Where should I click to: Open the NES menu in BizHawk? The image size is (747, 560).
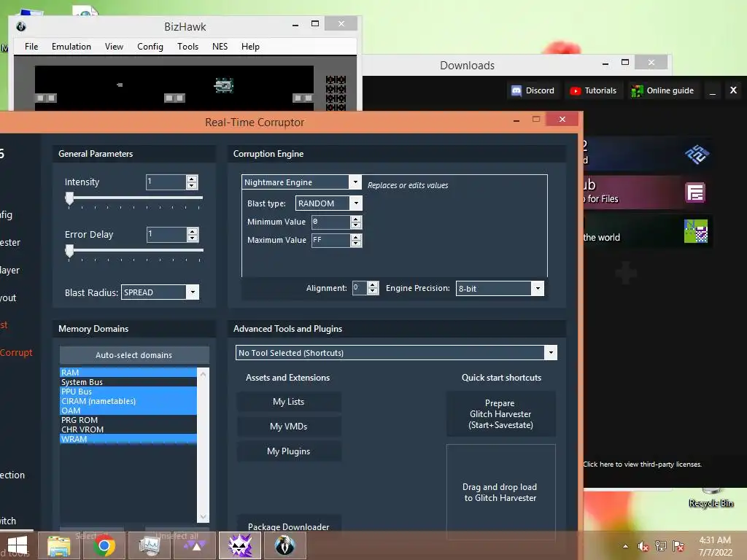[220, 46]
